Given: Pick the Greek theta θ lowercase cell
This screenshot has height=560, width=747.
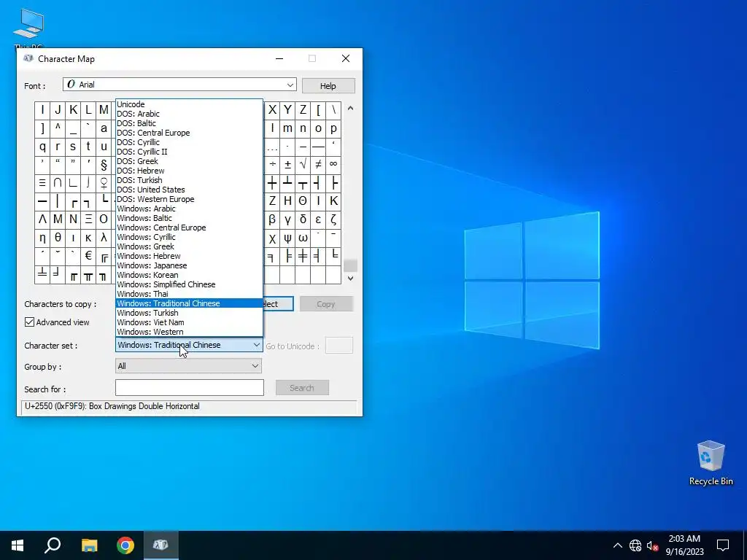Looking at the screenshot, I should click(58, 238).
